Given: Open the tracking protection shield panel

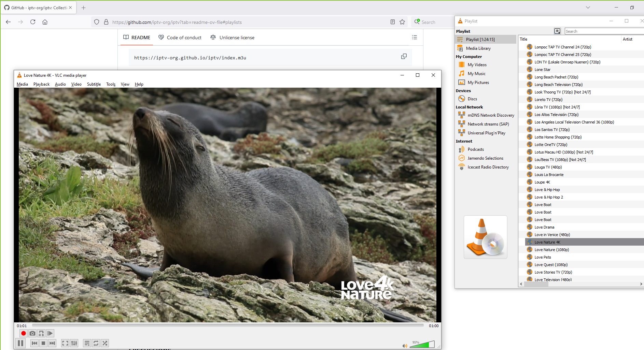Looking at the screenshot, I should coord(97,22).
